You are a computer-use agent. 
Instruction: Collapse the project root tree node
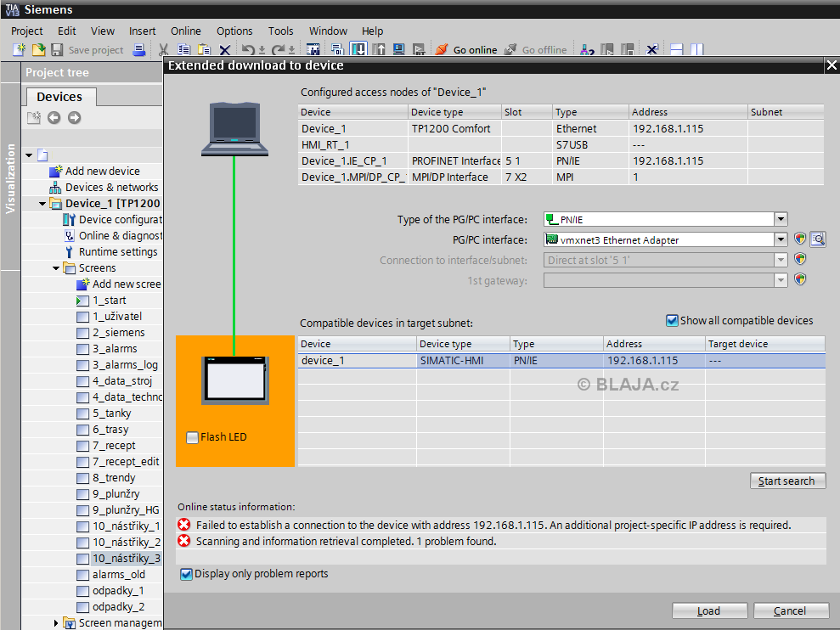29,155
